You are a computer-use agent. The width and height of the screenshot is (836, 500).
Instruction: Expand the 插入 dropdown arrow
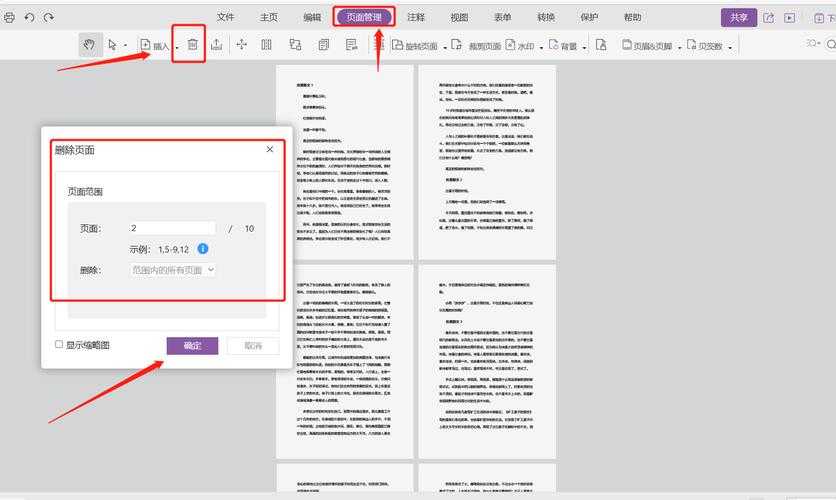[177, 46]
